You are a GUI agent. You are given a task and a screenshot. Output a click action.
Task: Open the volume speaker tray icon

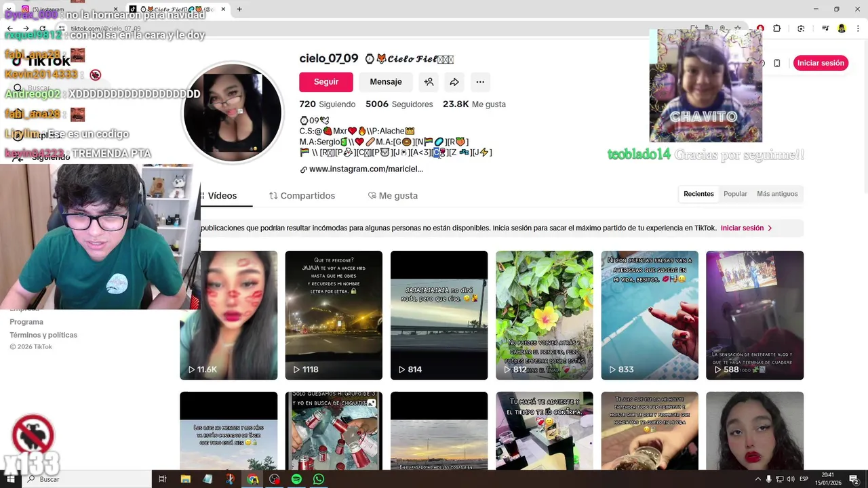click(x=791, y=479)
